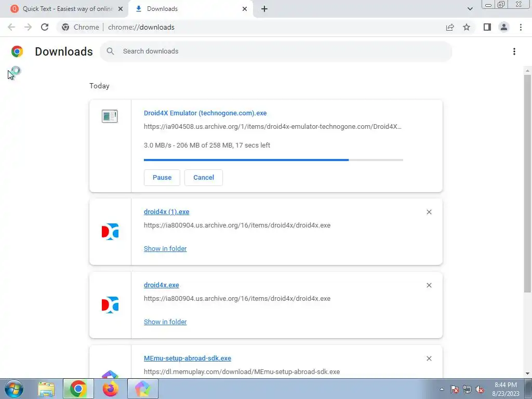Open MEmu-setup-abroad-sdk.exe file link
Image resolution: width=532 pixels, height=399 pixels.
(188, 358)
